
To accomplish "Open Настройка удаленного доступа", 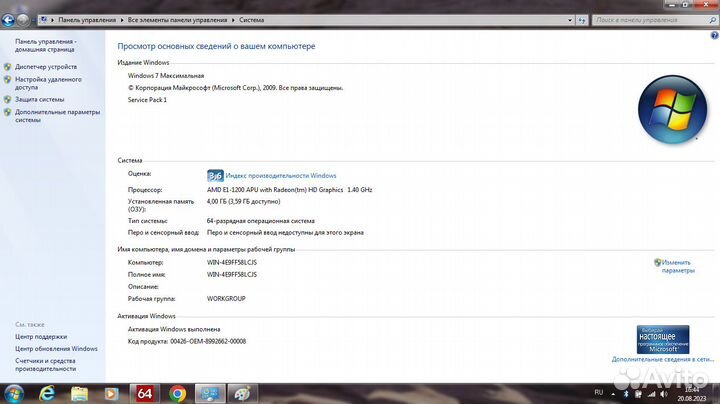I will tap(48, 83).
